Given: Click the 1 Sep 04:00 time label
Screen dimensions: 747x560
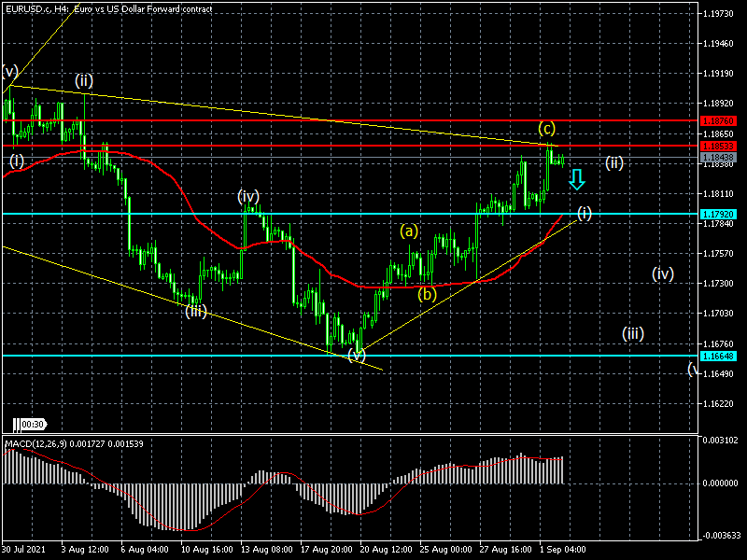Looking at the screenshot, I should tap(562, 549).
